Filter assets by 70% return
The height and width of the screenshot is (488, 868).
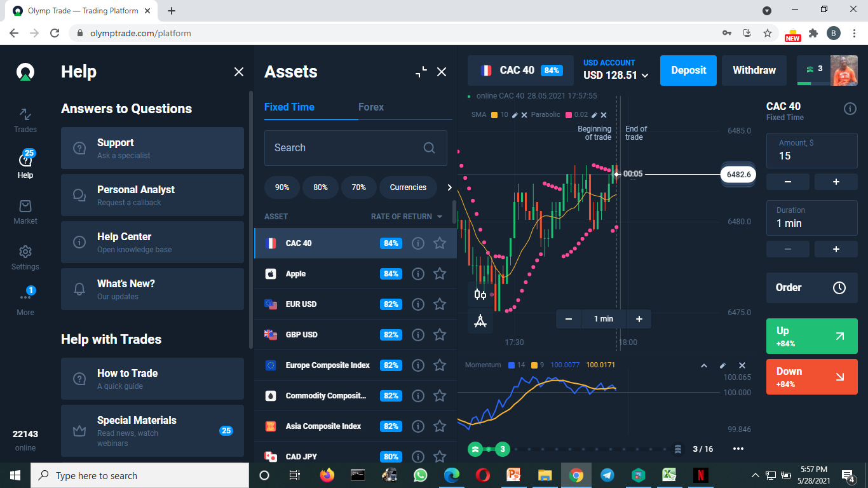(359, 187)
